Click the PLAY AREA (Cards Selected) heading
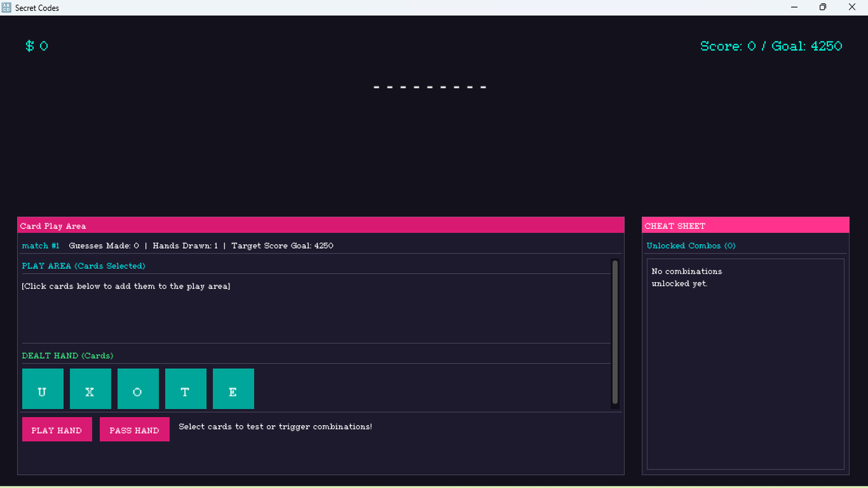Image resolution: width=868 pixels, height=488 pixels. [84, 266]
